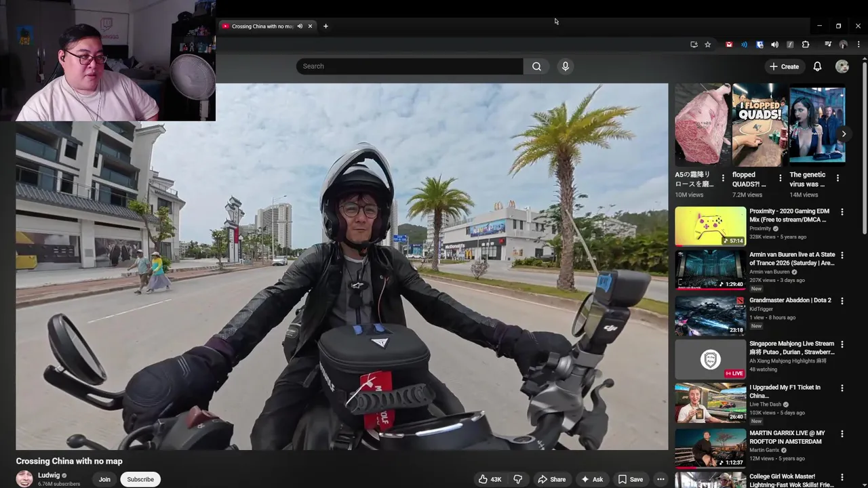Open Ludwig channel avatar

coord(24,479)
